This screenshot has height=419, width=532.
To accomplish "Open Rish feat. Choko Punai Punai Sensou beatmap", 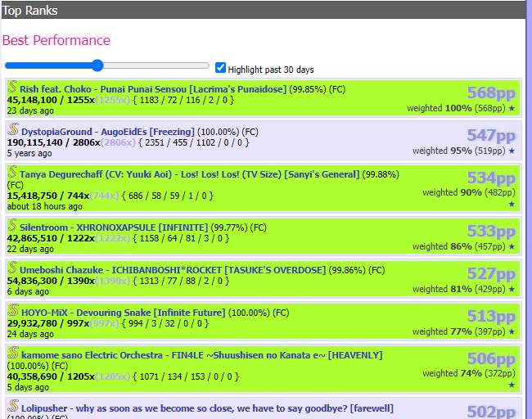I will [x=153, y=89].
